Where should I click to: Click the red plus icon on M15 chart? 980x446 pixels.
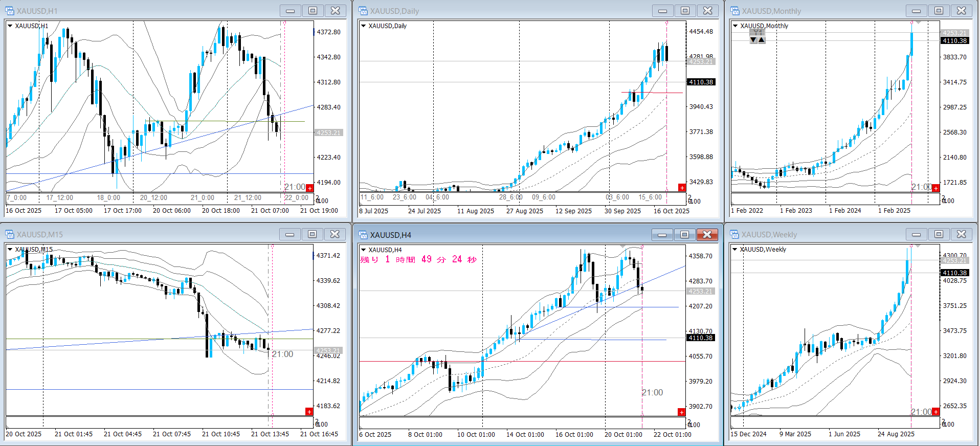[309, 412]
